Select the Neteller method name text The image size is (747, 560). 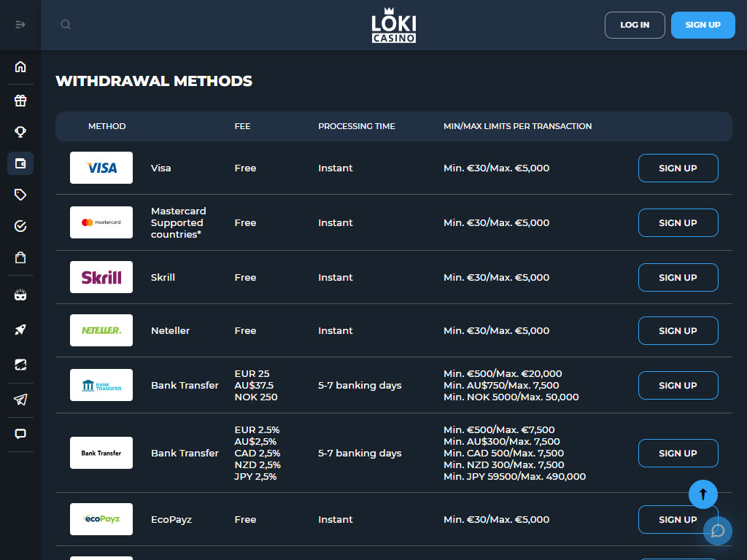pos(170,330)
